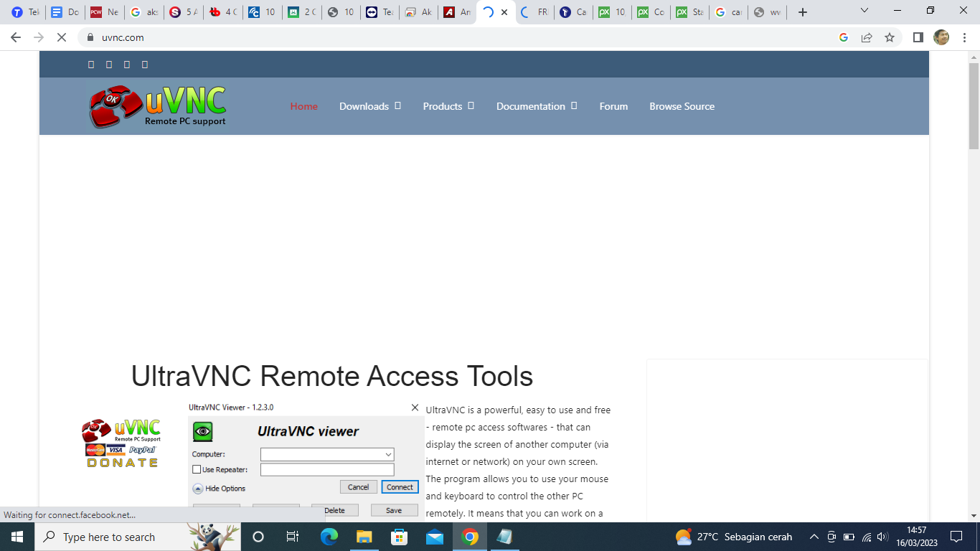980x551 pixels.
Task: Open File Explorer from the taskbar
Action: [x=364, y=537]
